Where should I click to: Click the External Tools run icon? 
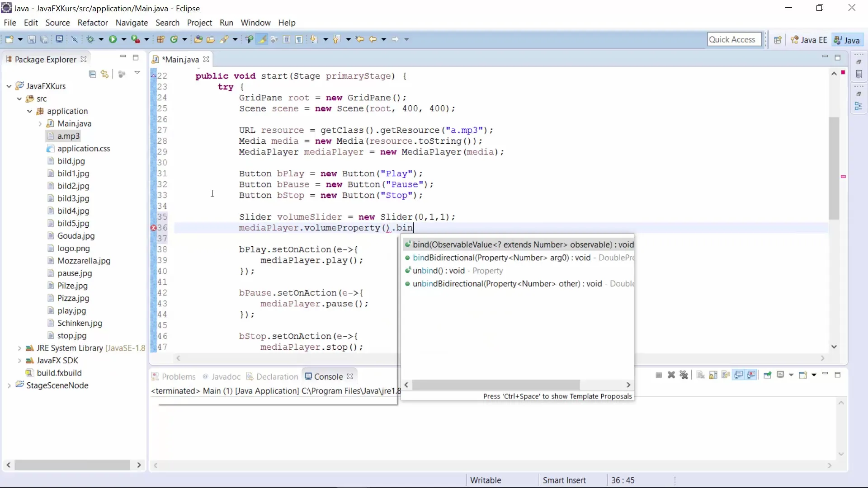(x=135, y=39)
